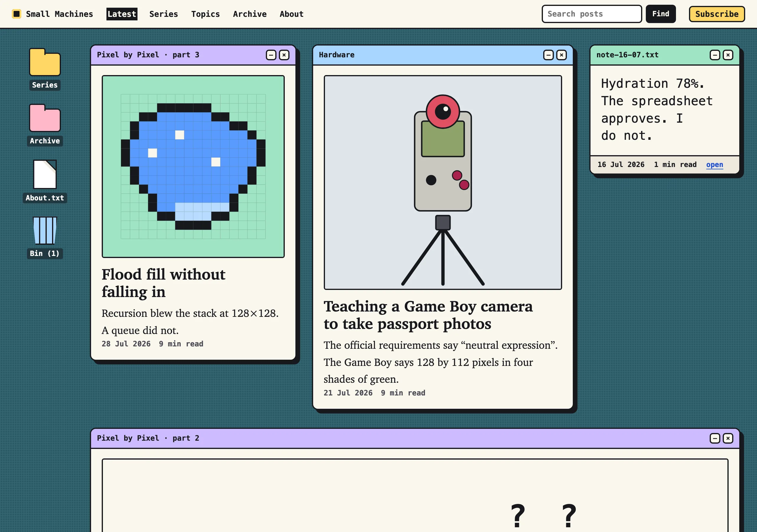Close the Pixel by Pixel part 2 window
Image resolution: width=757 pixels, height=532 pixels.
point(728,438)
